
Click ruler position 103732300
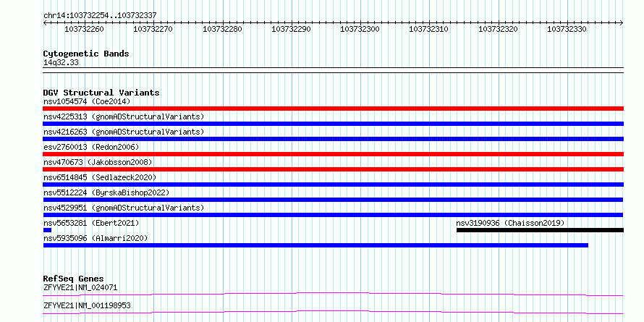(360, 30)
